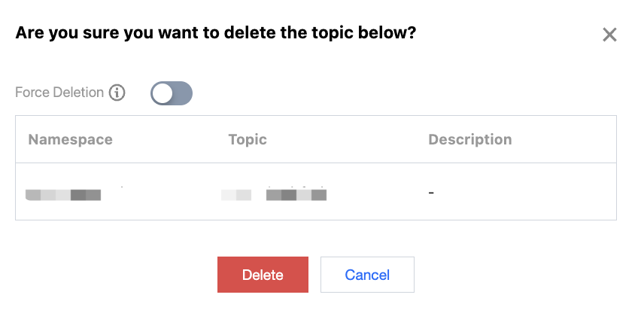
Task: Click the Namespace column header
Action: (70, 139)
